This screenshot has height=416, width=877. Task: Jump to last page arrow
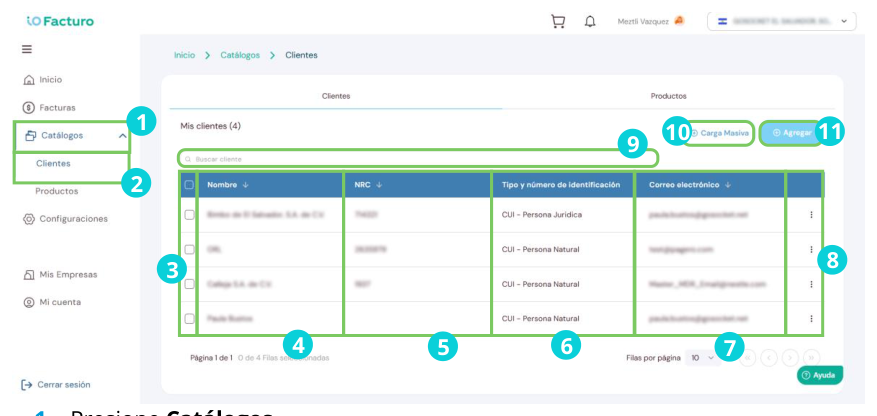(x=810, y=358)
